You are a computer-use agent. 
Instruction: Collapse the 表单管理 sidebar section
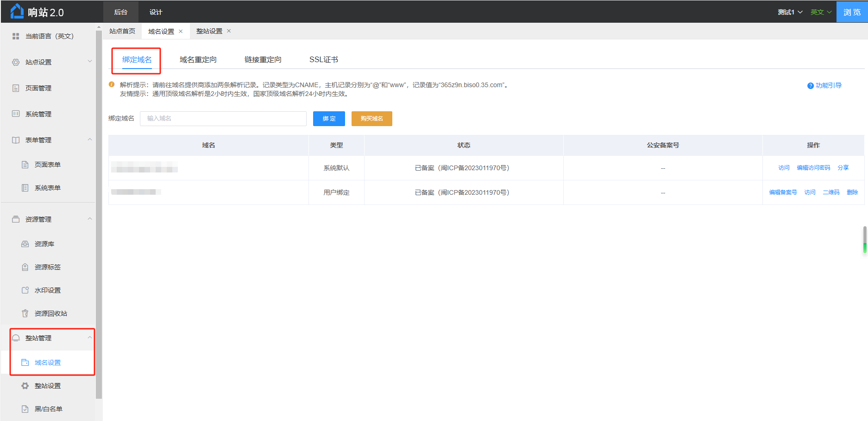(90, 140)
